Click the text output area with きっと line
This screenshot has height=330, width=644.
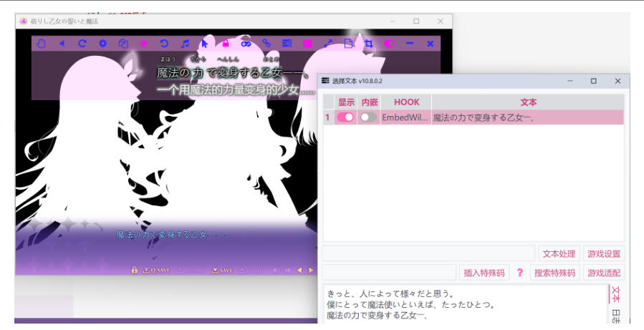[466, 304]
